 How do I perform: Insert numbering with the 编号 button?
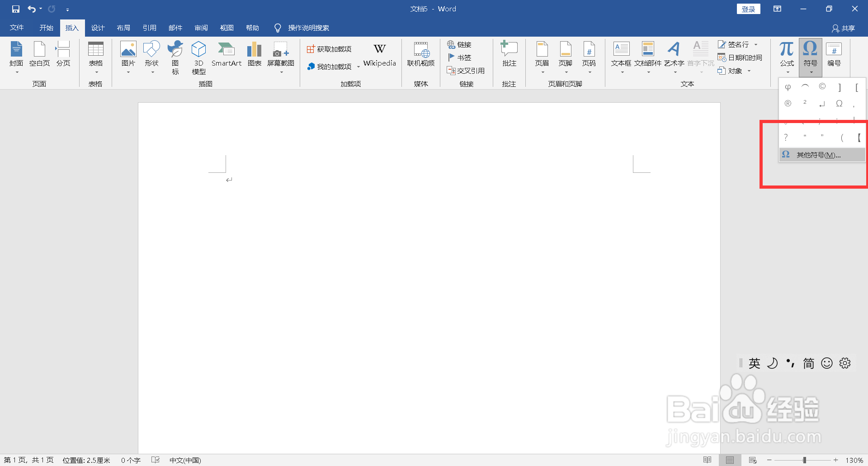tap(834, 54)
